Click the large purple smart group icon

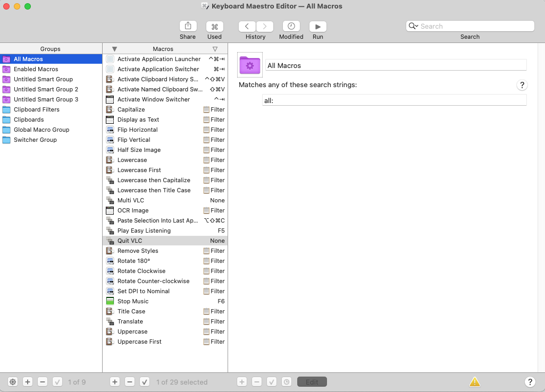pyautogui.click(x=249, y=65)
